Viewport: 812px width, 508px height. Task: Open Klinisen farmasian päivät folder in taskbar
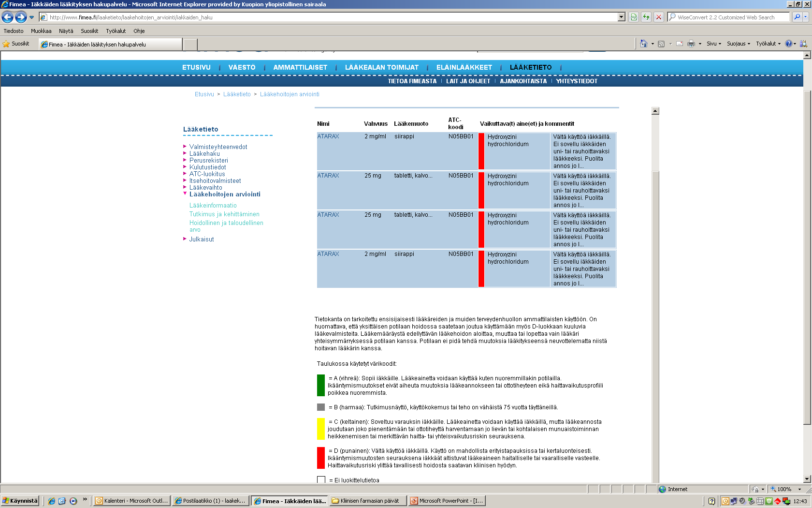tap(368, 501)
